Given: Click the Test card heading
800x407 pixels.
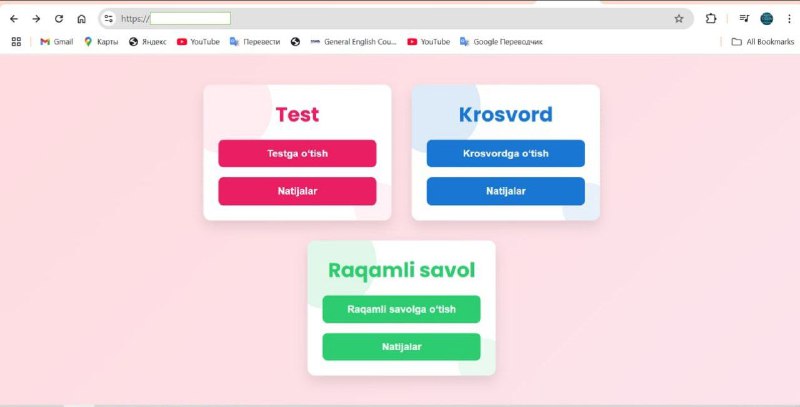Looking at the screenshot, I should [x=297, y=115].
